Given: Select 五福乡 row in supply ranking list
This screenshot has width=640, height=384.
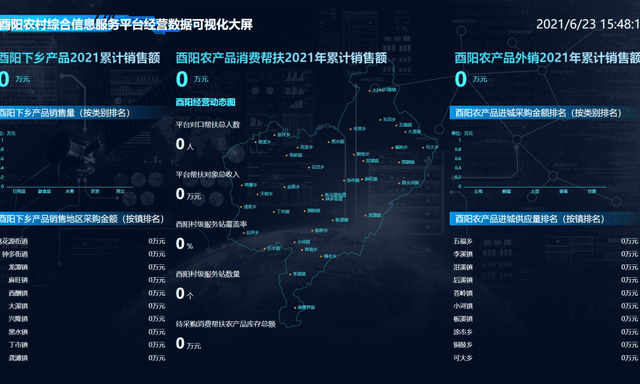Looking at the screenshot, I should pyautogui.click(x=546, y=241).
